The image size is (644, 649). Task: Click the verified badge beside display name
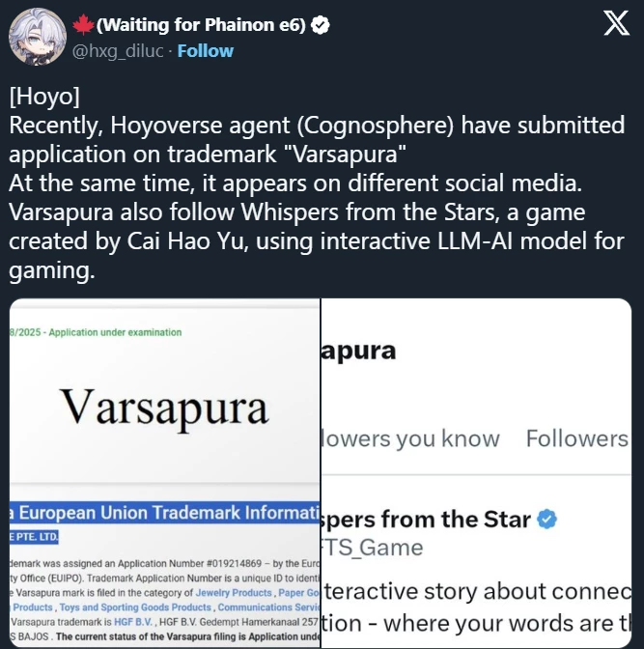point(320,25)
